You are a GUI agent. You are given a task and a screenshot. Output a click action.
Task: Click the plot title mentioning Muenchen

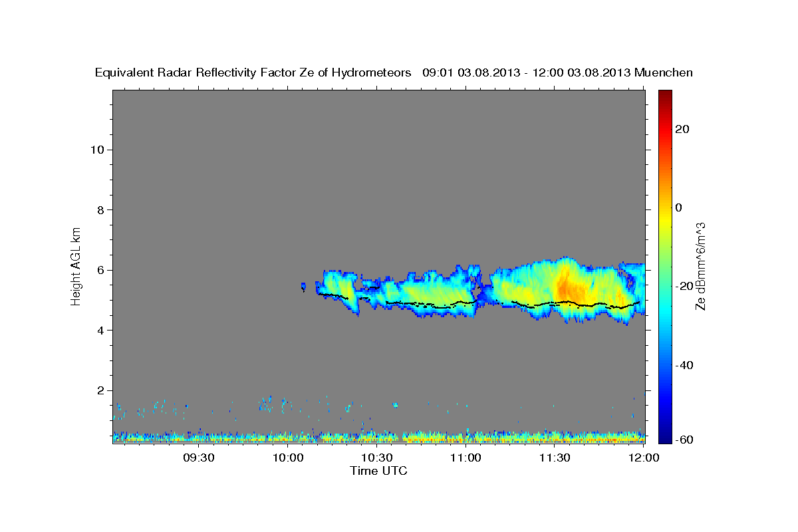click(394, 72)
